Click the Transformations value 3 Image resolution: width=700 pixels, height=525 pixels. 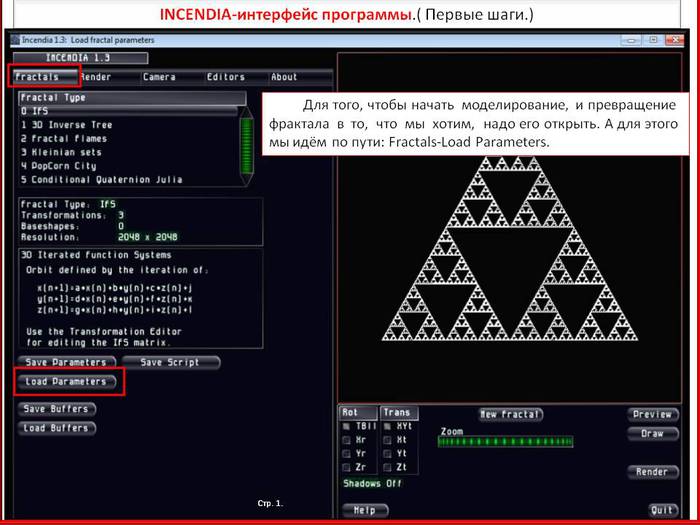pyautogui.click(x=121, y=215)
